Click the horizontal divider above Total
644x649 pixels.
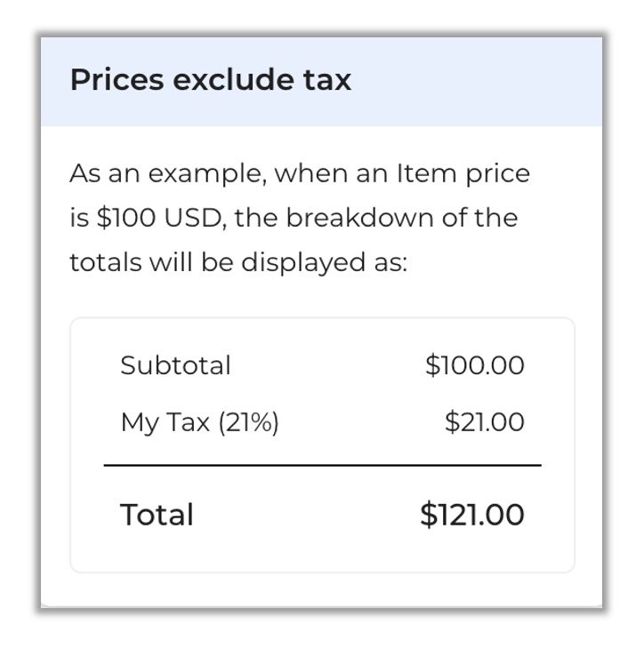tap(322, 465)
